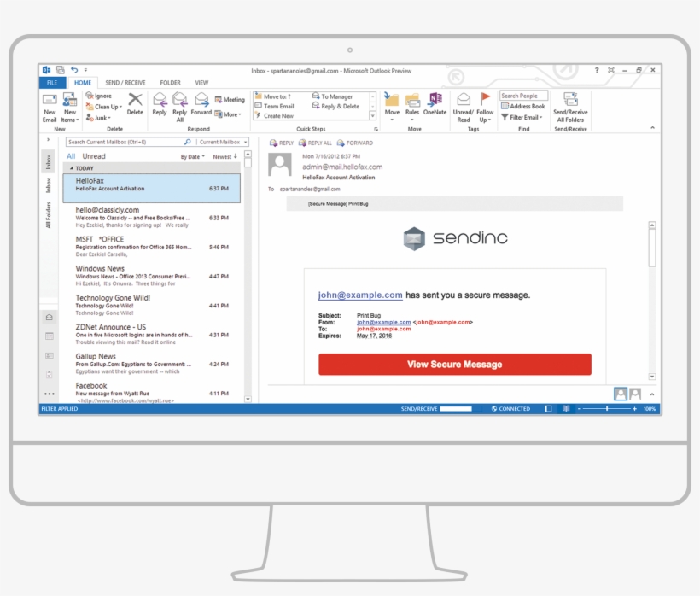Click the zoom in plus button
The height and width of the screenshot is (596, 700).
tap(634, 408)
